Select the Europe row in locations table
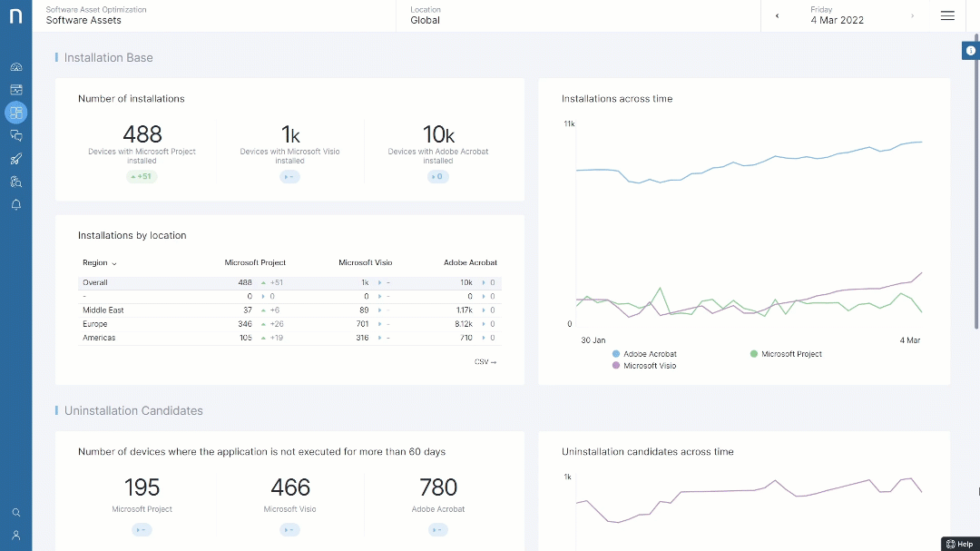Viewport: 980px width, 551px height. 95,324
